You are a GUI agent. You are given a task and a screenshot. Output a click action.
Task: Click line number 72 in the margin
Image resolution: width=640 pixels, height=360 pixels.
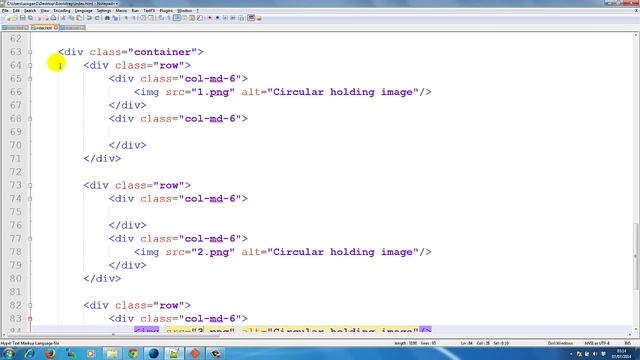click(16, 172)
